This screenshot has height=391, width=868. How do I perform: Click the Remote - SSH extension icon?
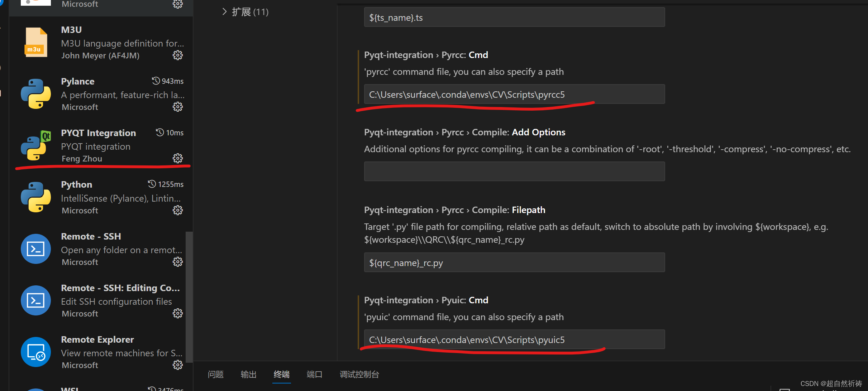[x=35, y=248]
